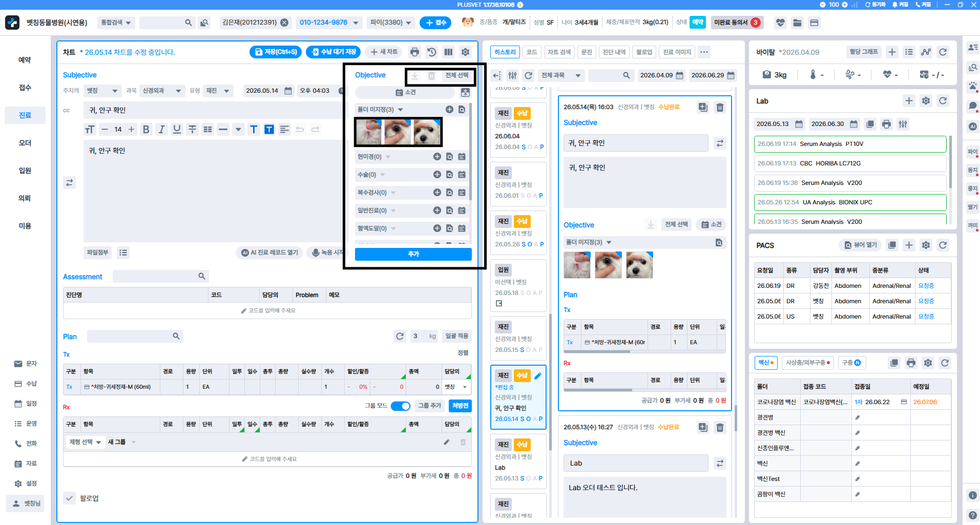The width and height of the screenshot is (980, 525).
Task: Open text alignment options
Action: pos(284,129)
